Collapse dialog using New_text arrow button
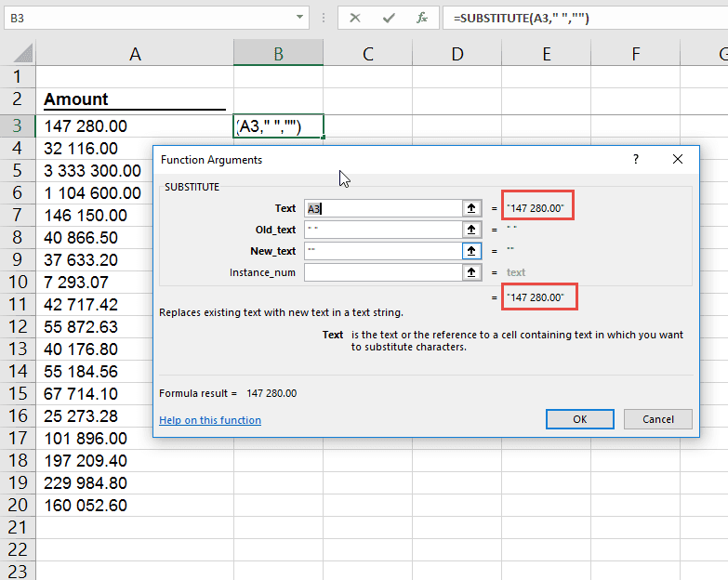This screenshot has height=580, width=728. coord(471,251)
